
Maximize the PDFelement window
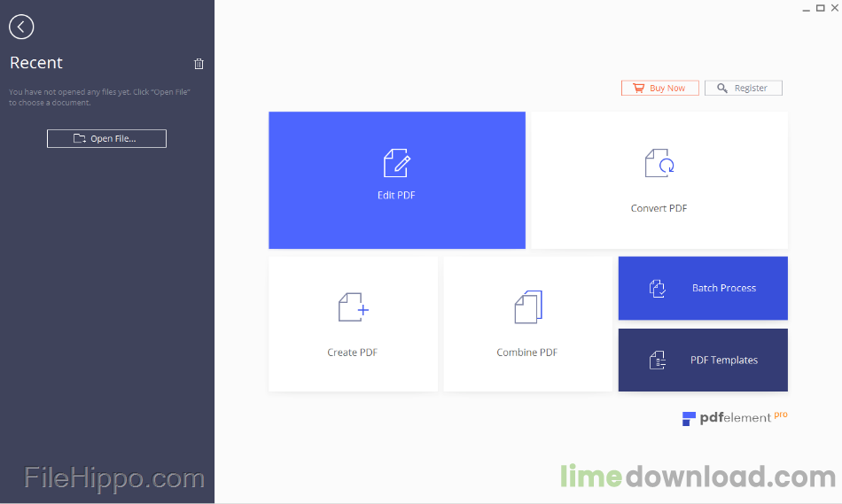(x=821, y=8)
